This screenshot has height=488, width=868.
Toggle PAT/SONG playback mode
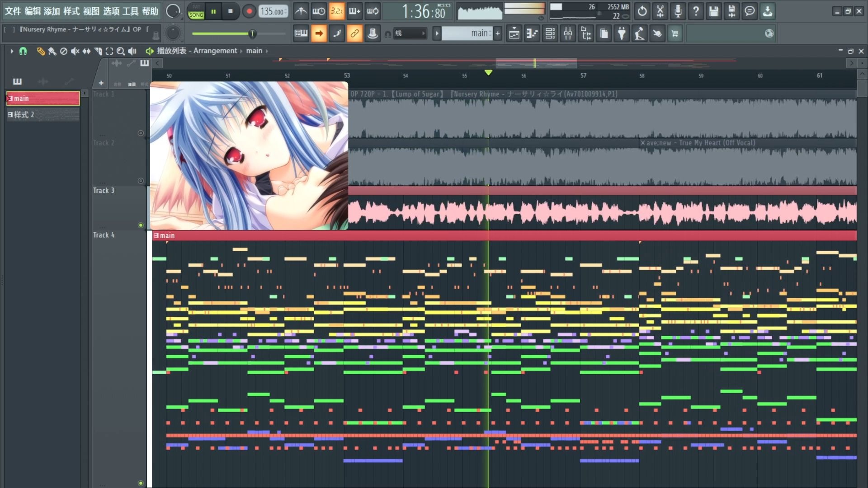[196, 11]
